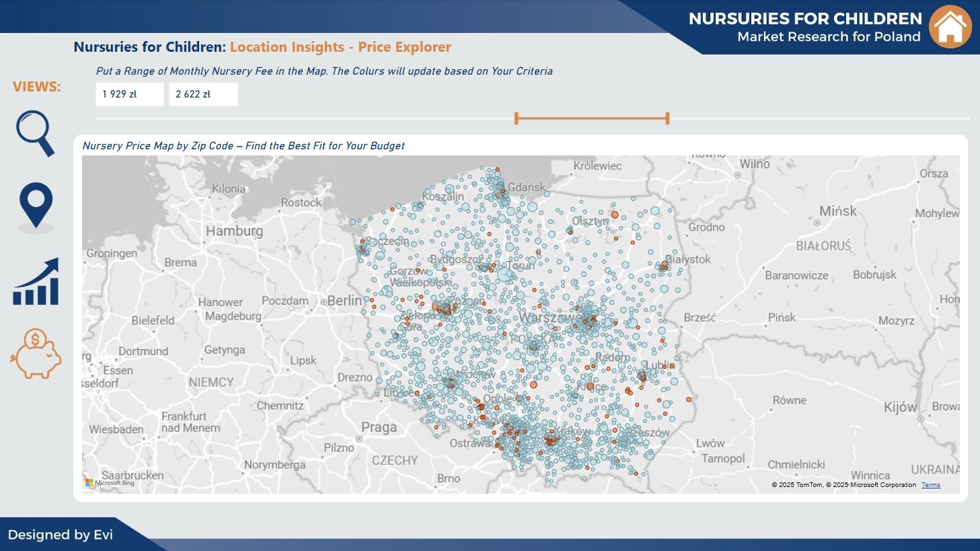Click the NURSURIES FOR CHILDREN header title
This screenshot has height=551, width=980.
pyautogui.click(x=805, y=19)
